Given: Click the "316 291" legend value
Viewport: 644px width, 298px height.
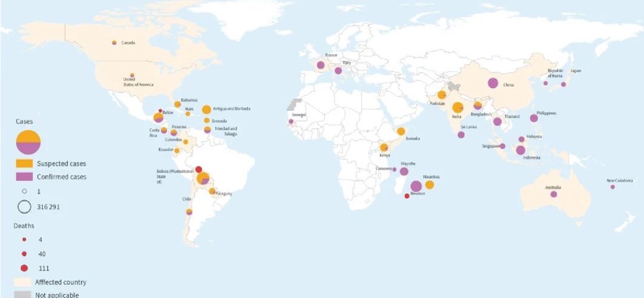Looking at the screenshot, I should pos(48,207).
